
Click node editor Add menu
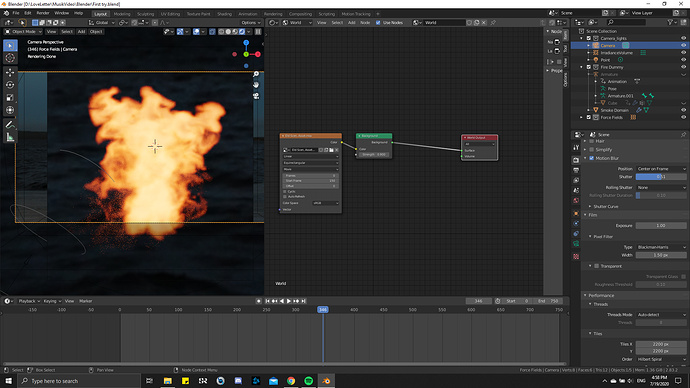351,22
